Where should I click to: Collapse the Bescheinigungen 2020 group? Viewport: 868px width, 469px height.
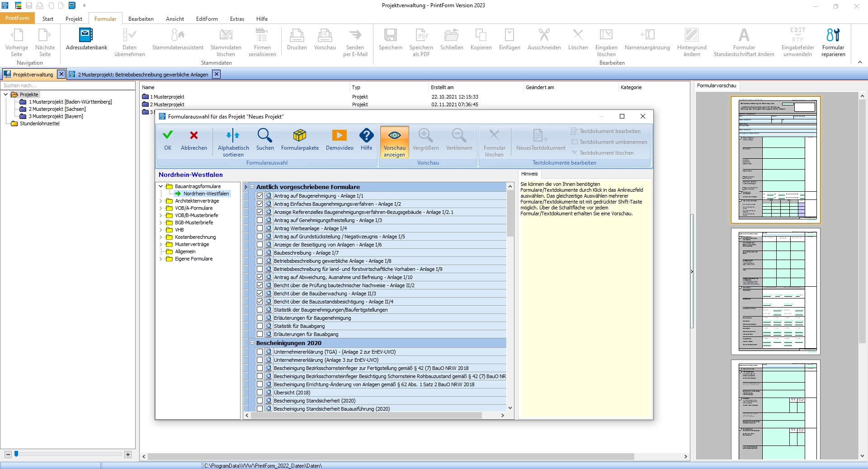(252, 343)
